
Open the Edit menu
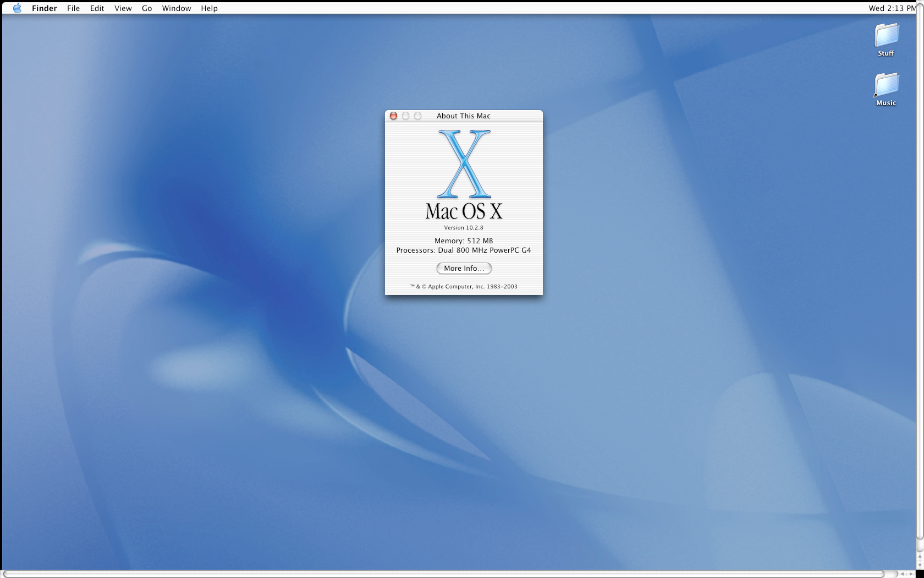tap(97, 8)
